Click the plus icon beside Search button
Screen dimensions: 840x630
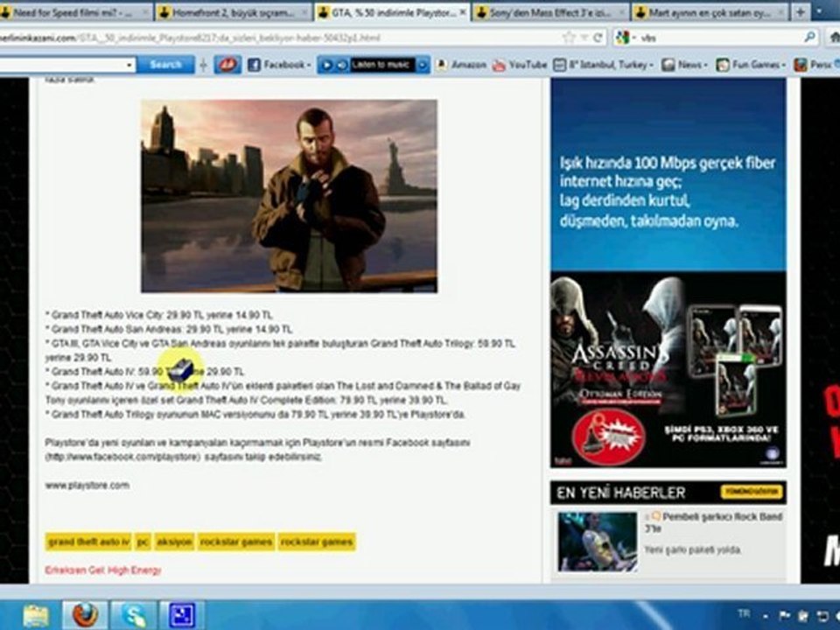click(x=203, y=66)
